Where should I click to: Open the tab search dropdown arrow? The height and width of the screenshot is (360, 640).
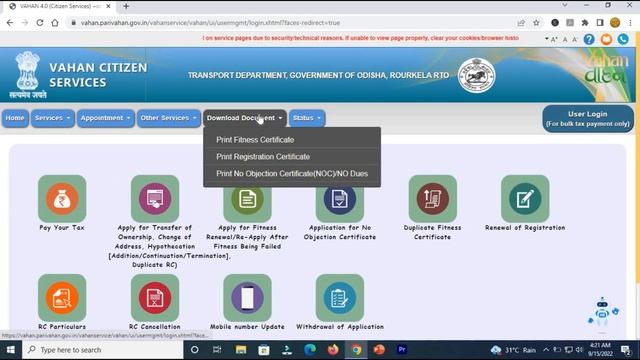pyautogui.click(x=564, y=5)
